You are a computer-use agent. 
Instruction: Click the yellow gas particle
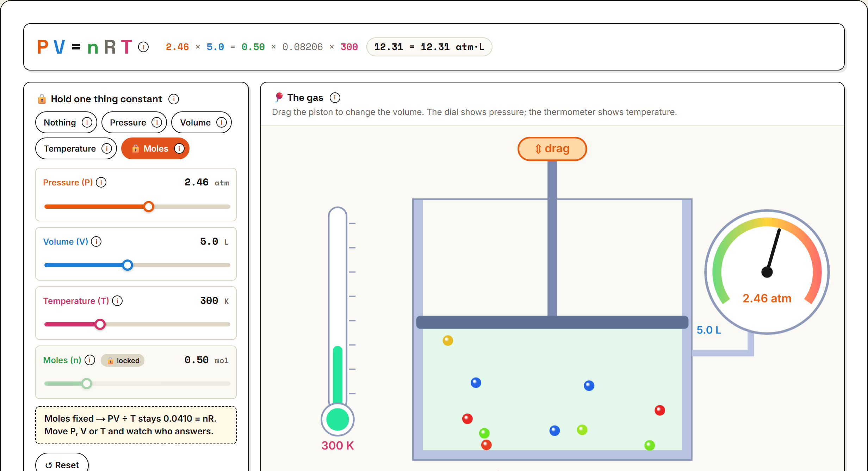(x=448, y=340)
